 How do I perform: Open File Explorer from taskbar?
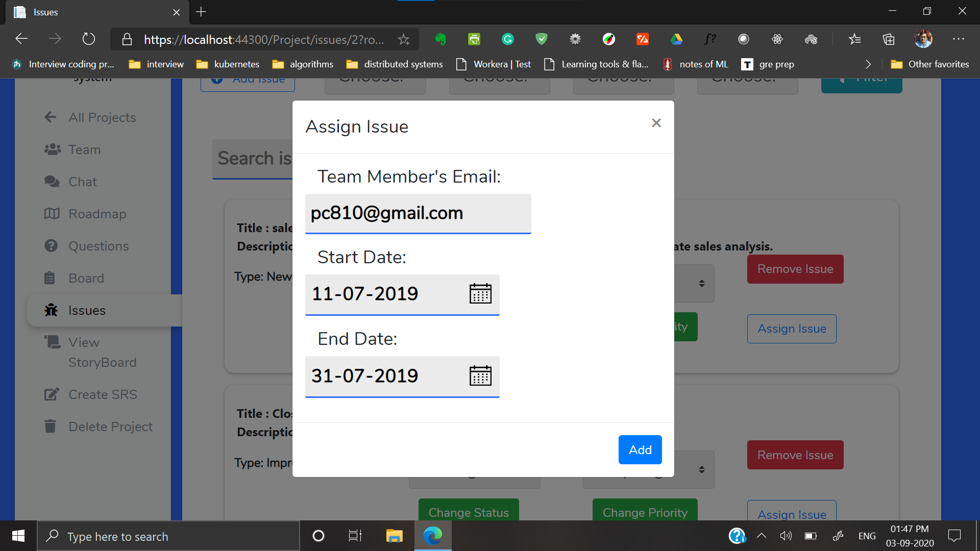[x=394, y=536]
